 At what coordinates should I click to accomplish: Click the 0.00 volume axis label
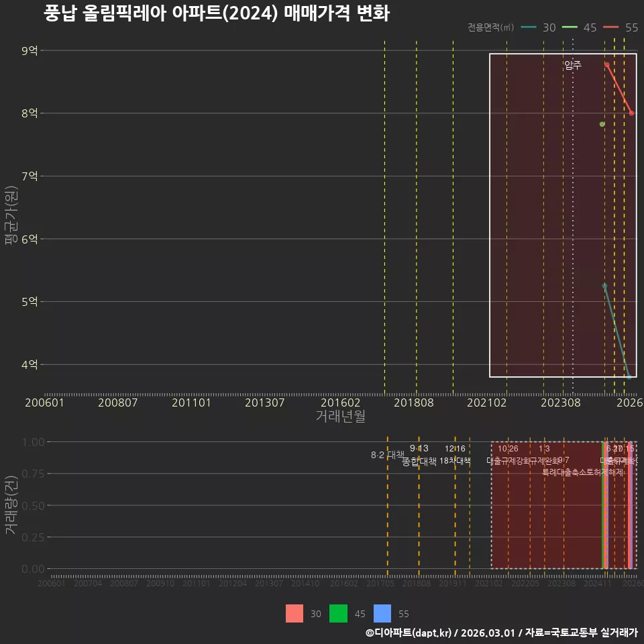tap(34, 569)
